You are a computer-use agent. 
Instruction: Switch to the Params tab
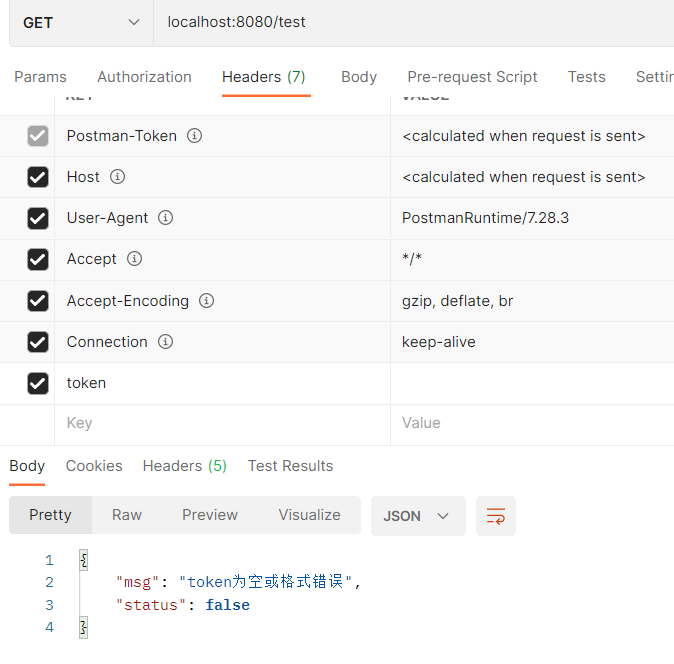pos(40,77)
